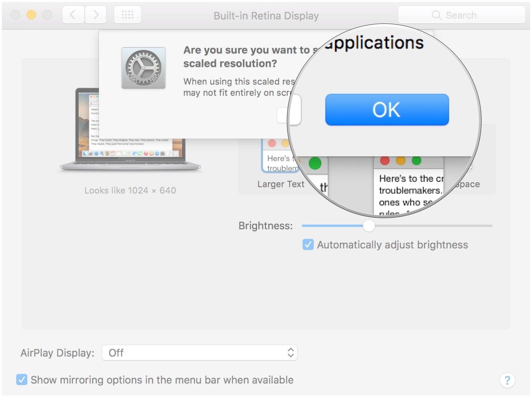Viewport: 532px width, 397px height.
Task: Click the AirPlay Display up-down arrows
Action: pos(291,353)
